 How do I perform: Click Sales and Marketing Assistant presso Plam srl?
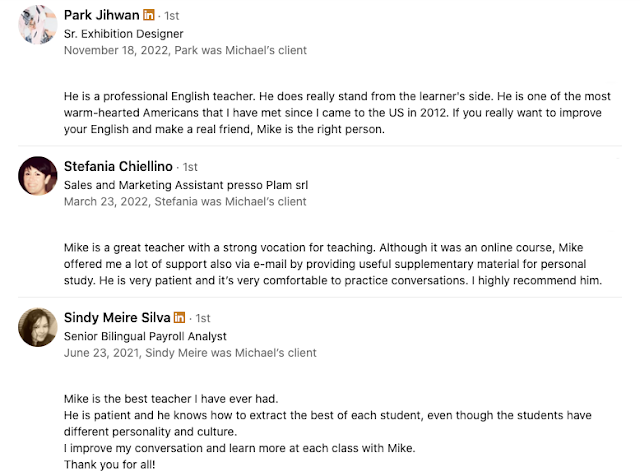186,185
